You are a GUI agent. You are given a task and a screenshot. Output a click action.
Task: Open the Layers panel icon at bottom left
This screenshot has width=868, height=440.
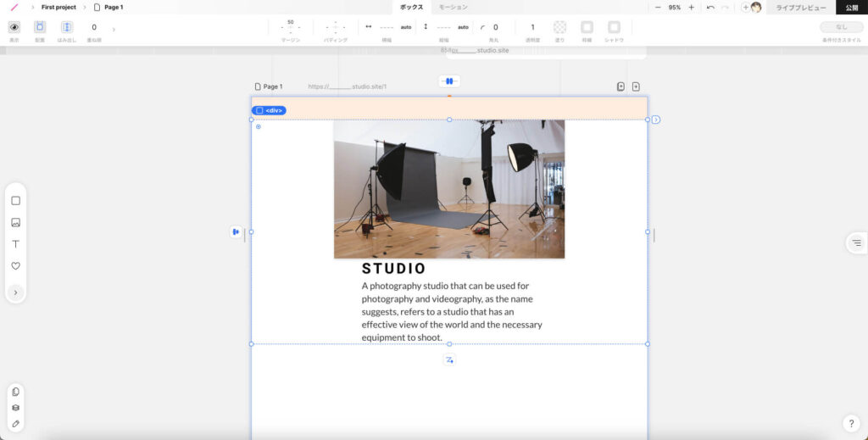tap(15, 408)
